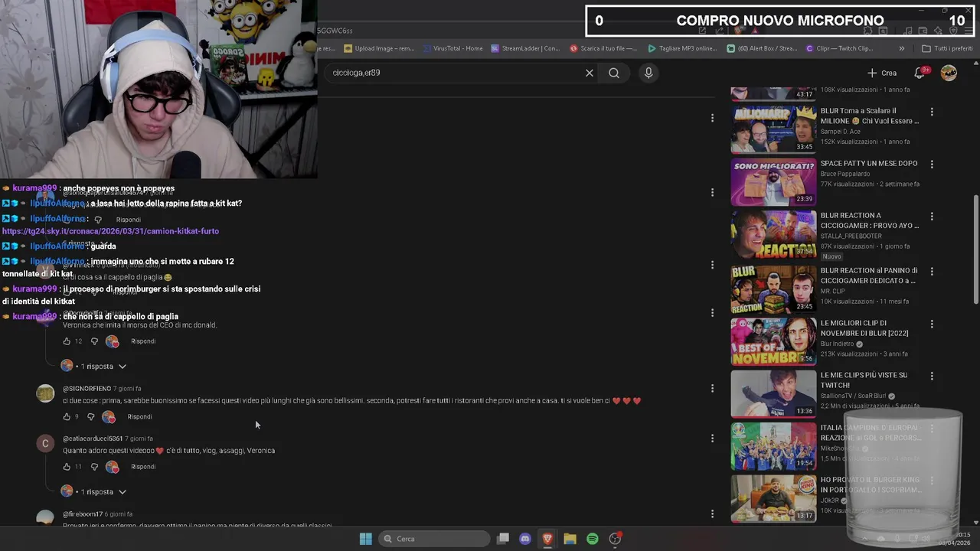Screen dimensions: 980x551
Task: Open BLUR REACTION al PANINO di CICCIOGAMER title
Action: pyautogui.click(x=870, y=275)
